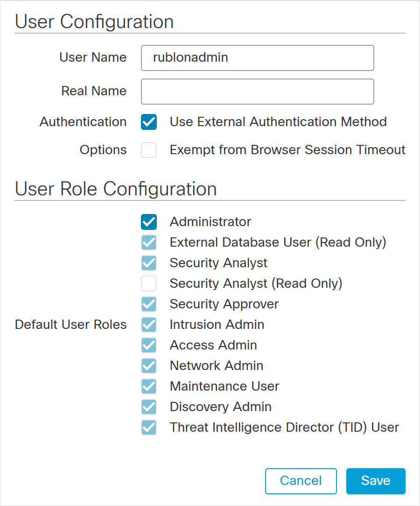Click the User Name input field
This screenshot has height=506, width=420.
[257, 58]
